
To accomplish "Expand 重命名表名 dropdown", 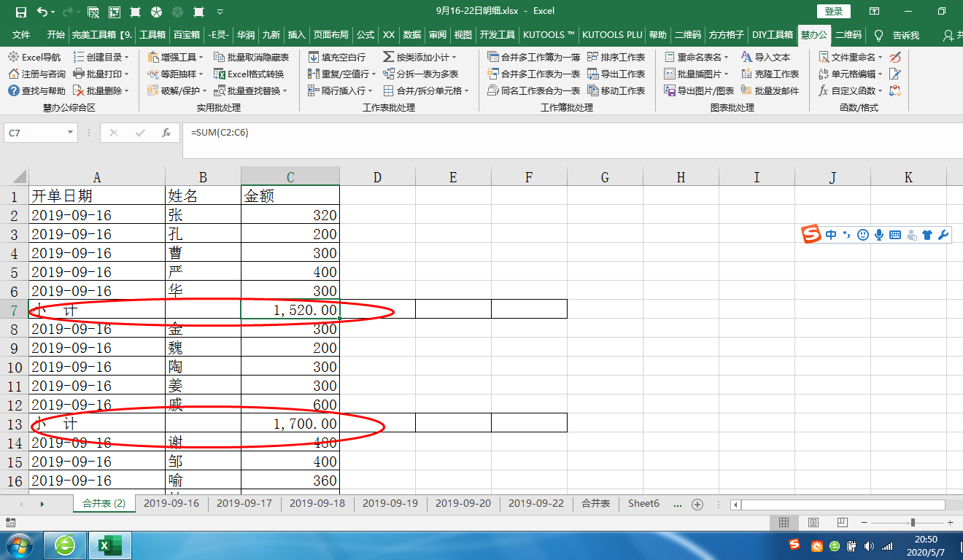I will pyautogui.click(x=727, y=57).
